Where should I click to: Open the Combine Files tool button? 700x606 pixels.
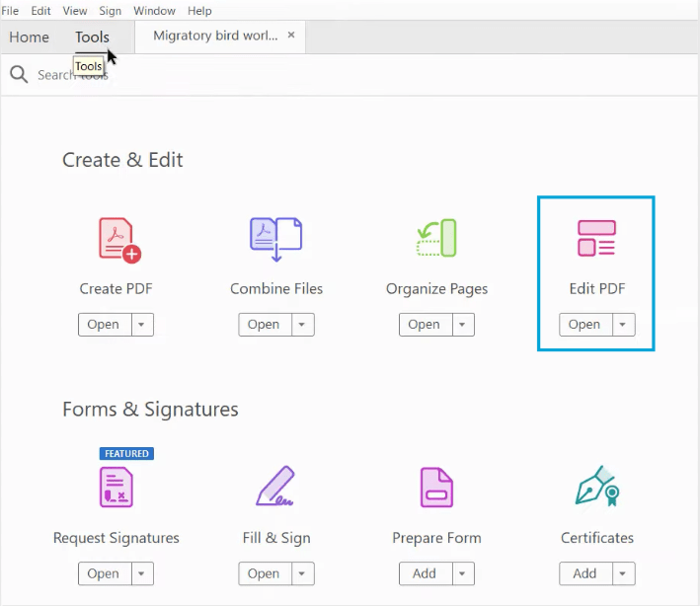coord(266,325)
